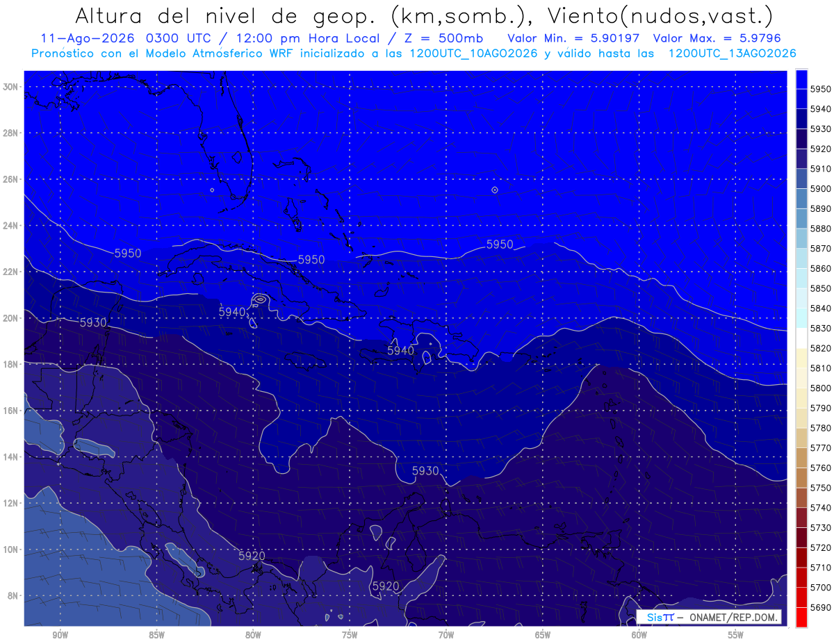
Task: Click the 30N latitude axis label
Action: 11,87
